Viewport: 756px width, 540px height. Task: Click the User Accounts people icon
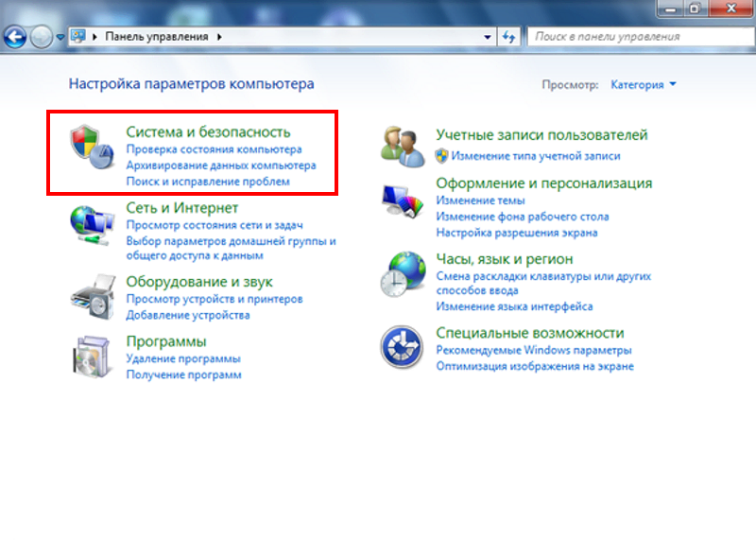tap(403, 147)
